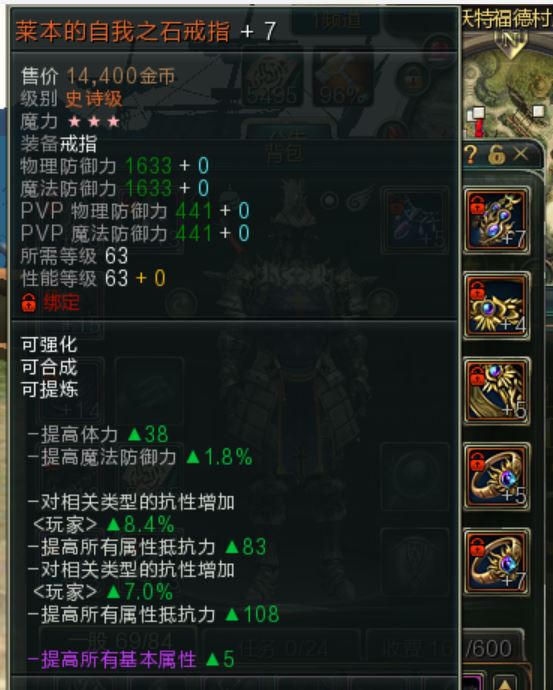Pick the +6 golden leaf ring item
This screenshot has width=553, height=690.
[497, 391]
